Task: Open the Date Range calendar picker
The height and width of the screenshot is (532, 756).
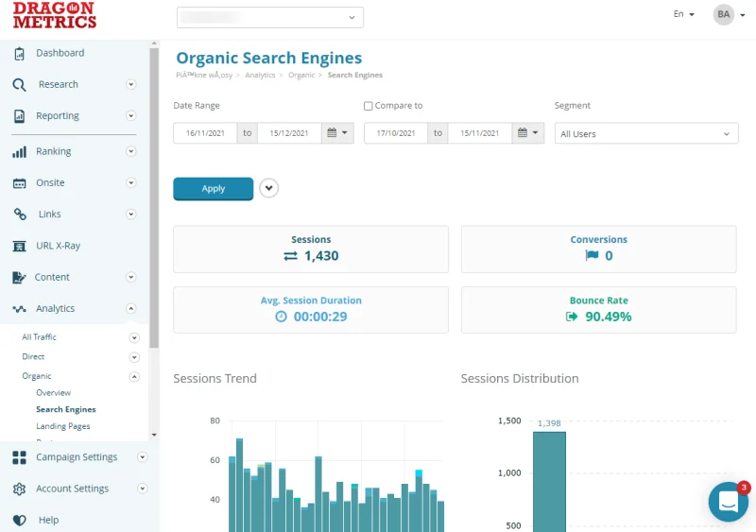Action: (337, 133)
